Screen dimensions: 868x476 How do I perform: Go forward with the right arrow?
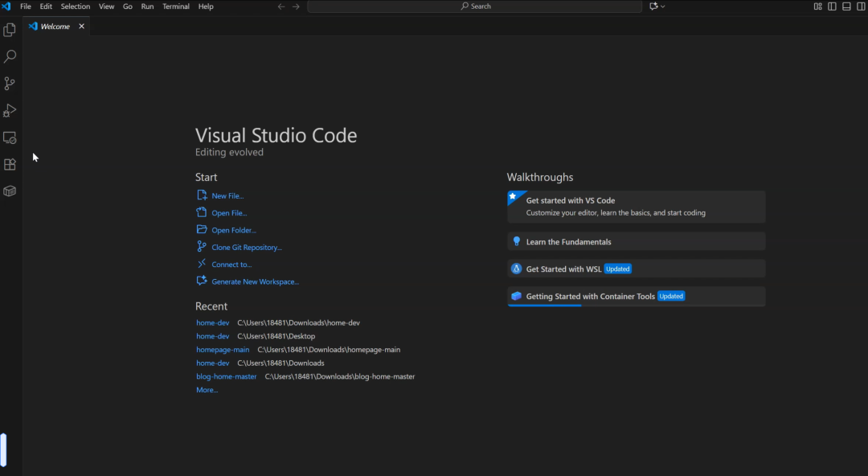[296, 6]
